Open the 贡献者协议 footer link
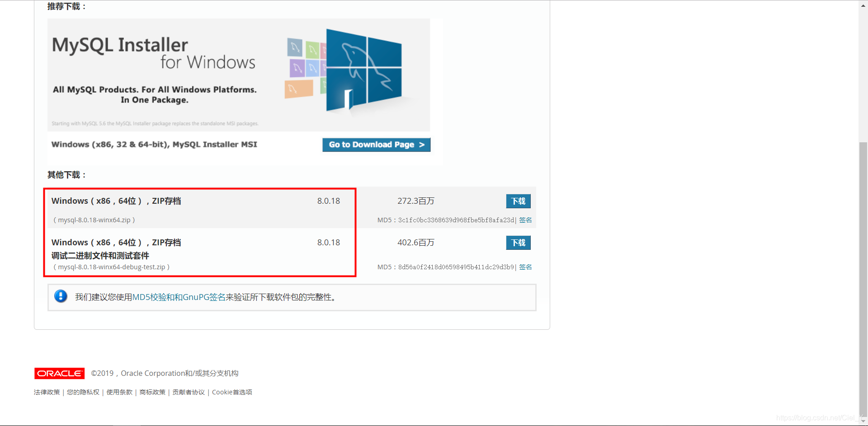 click(189, 392)
